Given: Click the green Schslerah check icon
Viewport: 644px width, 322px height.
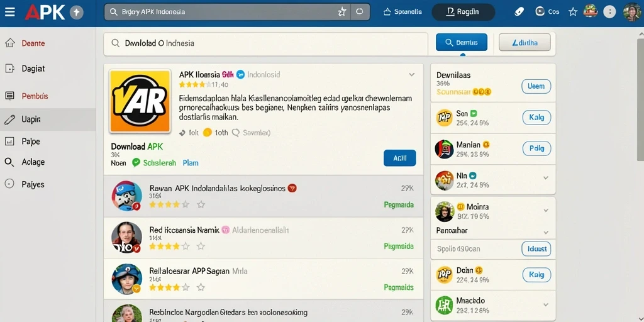Looking at the screenshot, I should click(x=136, y=163).
